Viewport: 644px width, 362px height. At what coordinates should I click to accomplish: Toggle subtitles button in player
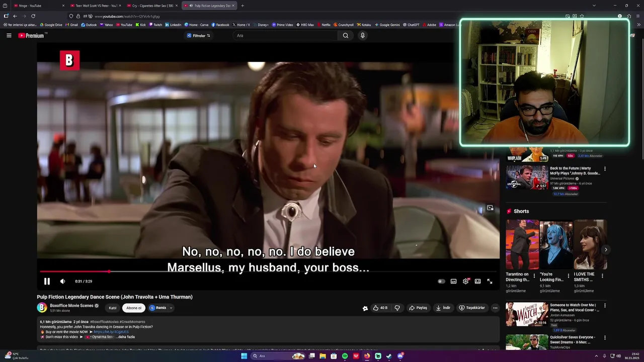coord(453,282)
